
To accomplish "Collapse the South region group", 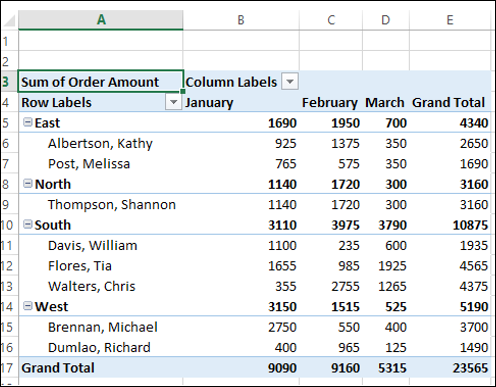I will point(28,224).
